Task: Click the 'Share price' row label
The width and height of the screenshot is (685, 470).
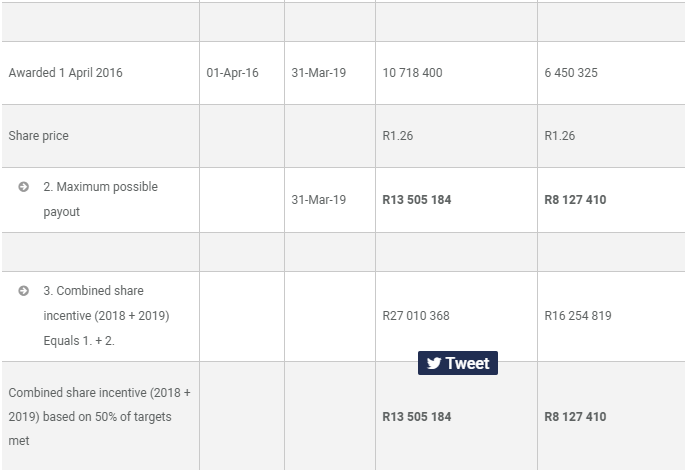Action: tap(38, 136)
